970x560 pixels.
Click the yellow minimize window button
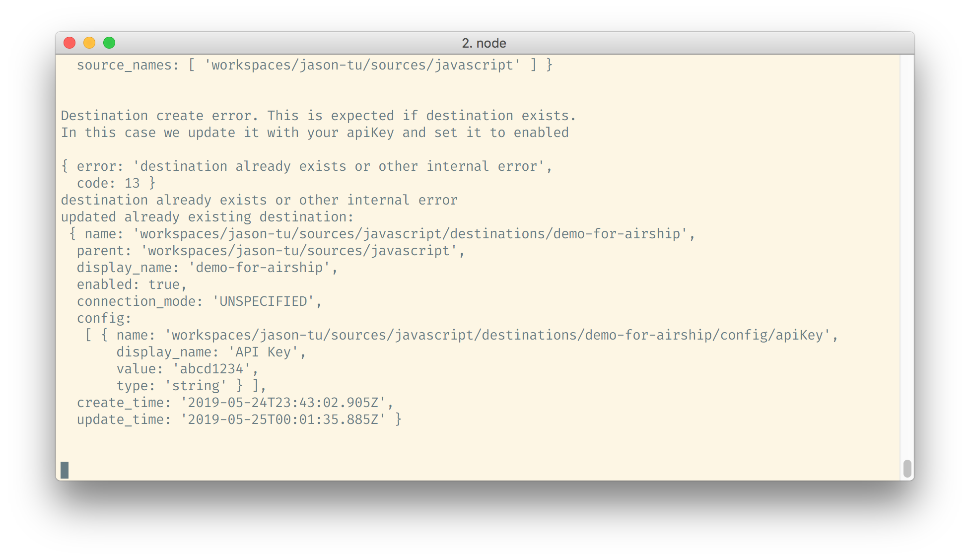click(89, 43)
